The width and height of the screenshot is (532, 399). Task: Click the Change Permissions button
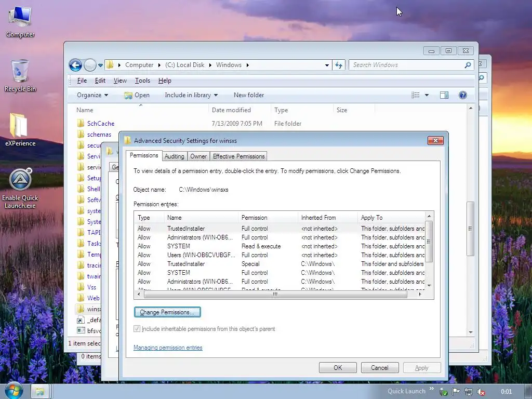167,312
